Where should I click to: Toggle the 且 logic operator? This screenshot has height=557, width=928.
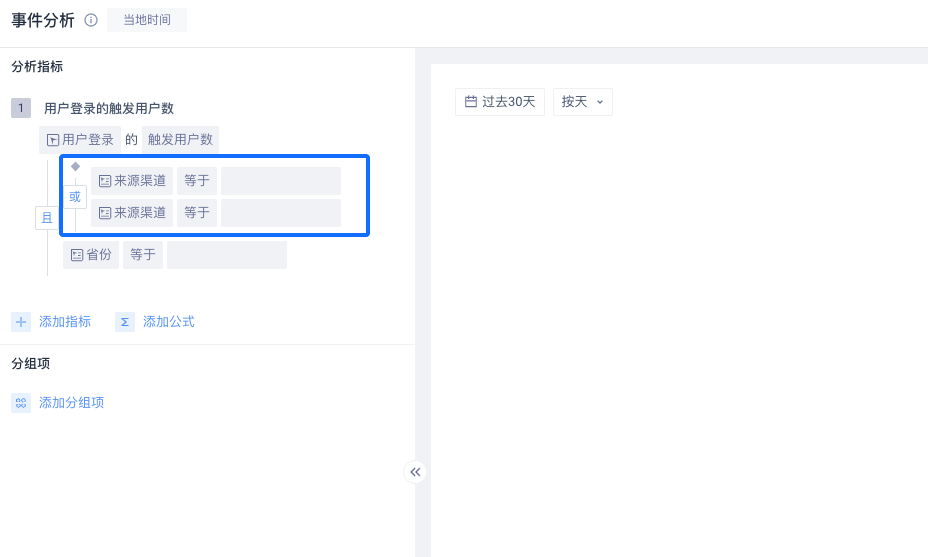(x=47, y=218)
